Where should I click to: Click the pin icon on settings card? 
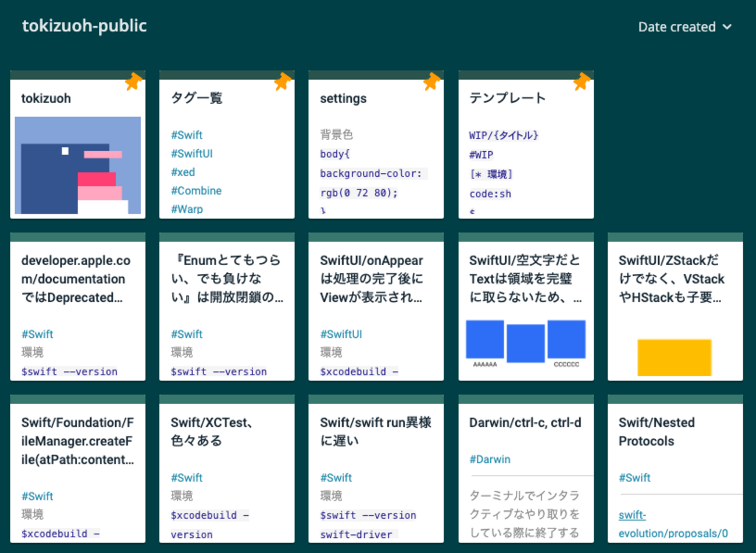point(432,81)
